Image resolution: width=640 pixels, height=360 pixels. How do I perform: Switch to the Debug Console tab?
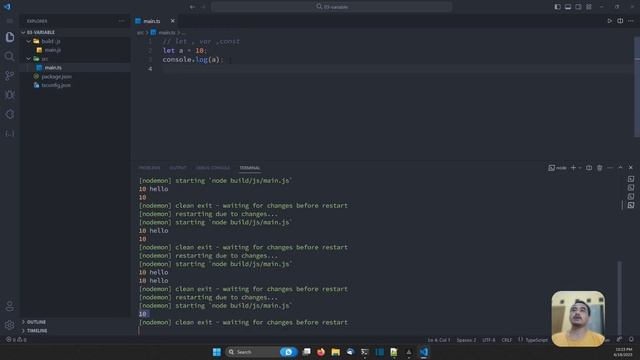[213, 168]
